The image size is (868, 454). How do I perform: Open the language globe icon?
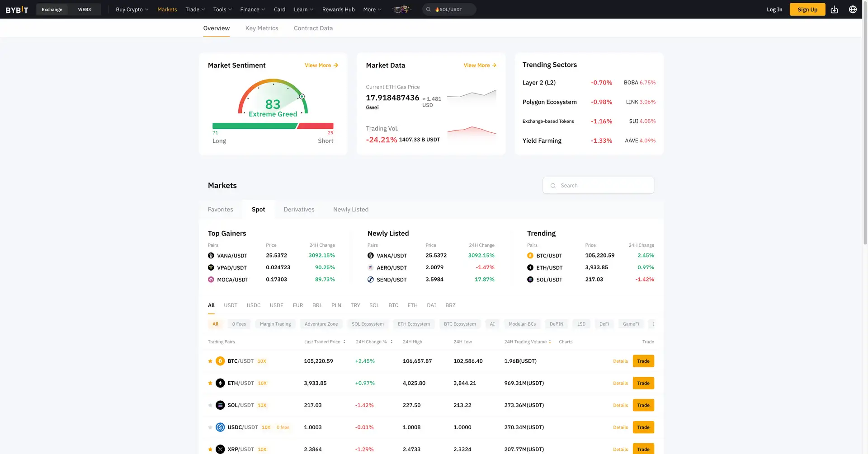coord(853,9)
